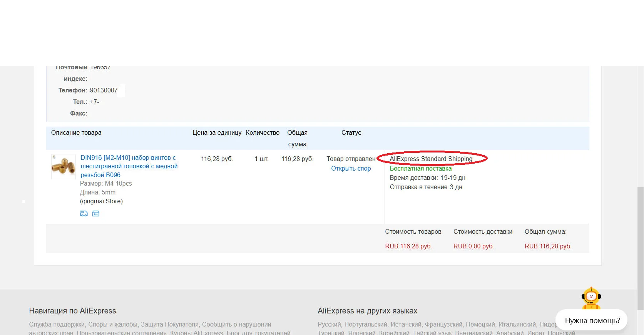
Task: Click the 'Размер: M4 10pcs' text
Action: pos(106,183)
